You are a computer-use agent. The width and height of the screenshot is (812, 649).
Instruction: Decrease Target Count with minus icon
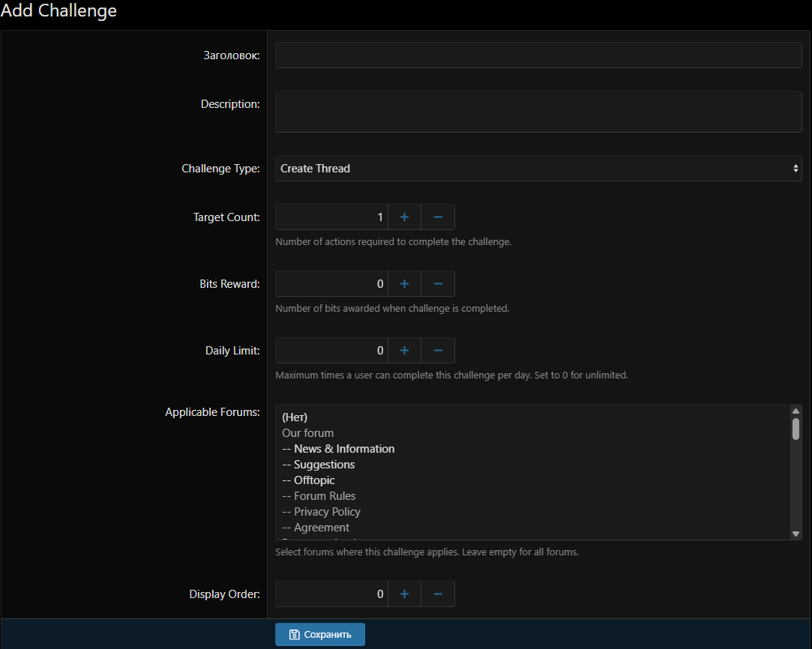point(438,217)
